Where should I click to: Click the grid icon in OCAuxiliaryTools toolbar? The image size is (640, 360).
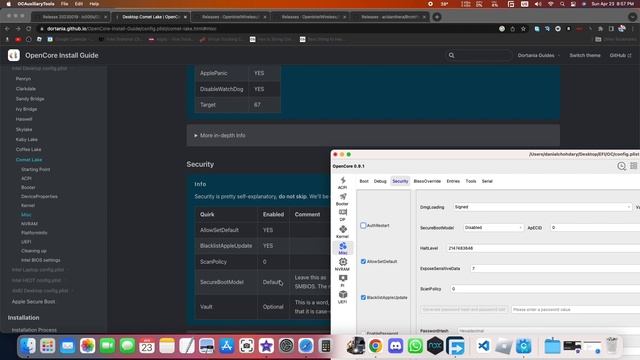pos(633,166)
